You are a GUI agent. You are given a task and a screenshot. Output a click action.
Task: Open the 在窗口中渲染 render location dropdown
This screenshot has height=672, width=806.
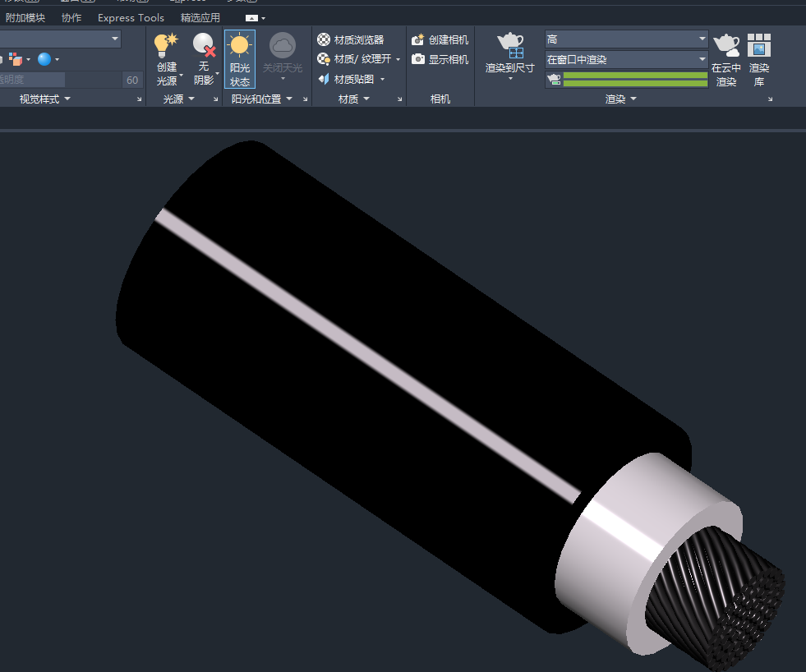point(626,59)
